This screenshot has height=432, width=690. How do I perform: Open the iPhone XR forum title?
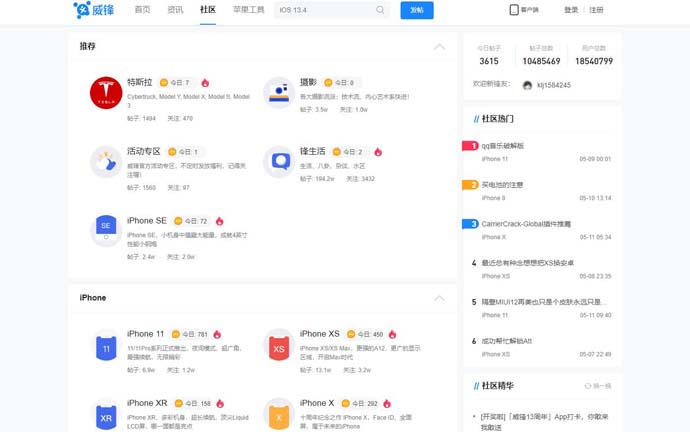147,403
